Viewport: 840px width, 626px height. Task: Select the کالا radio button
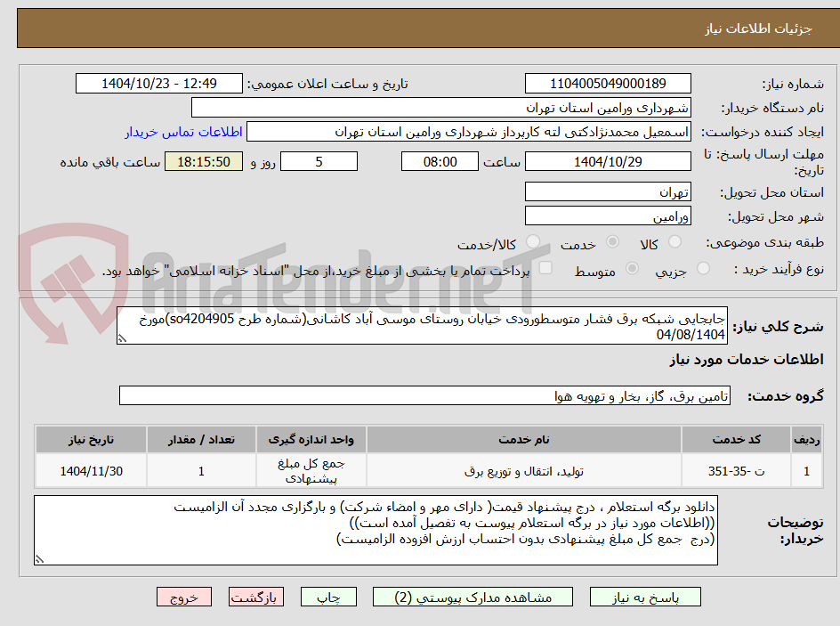(x=675, y=241)
